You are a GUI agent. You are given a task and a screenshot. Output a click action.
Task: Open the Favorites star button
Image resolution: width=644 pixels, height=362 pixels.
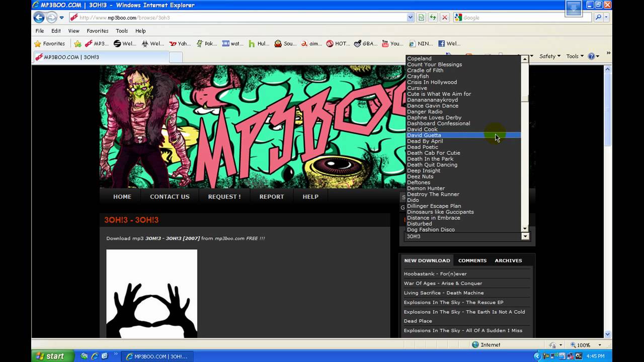click(49, 44)
